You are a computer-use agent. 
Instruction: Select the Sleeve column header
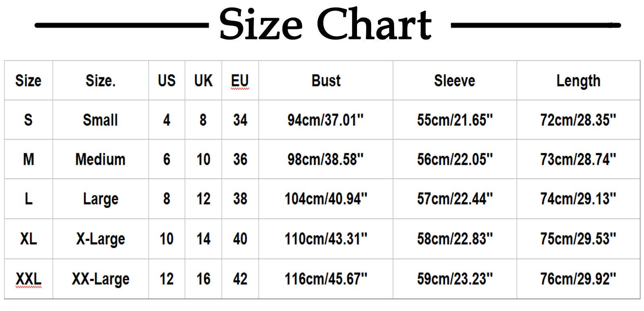(x=454, y=81)
